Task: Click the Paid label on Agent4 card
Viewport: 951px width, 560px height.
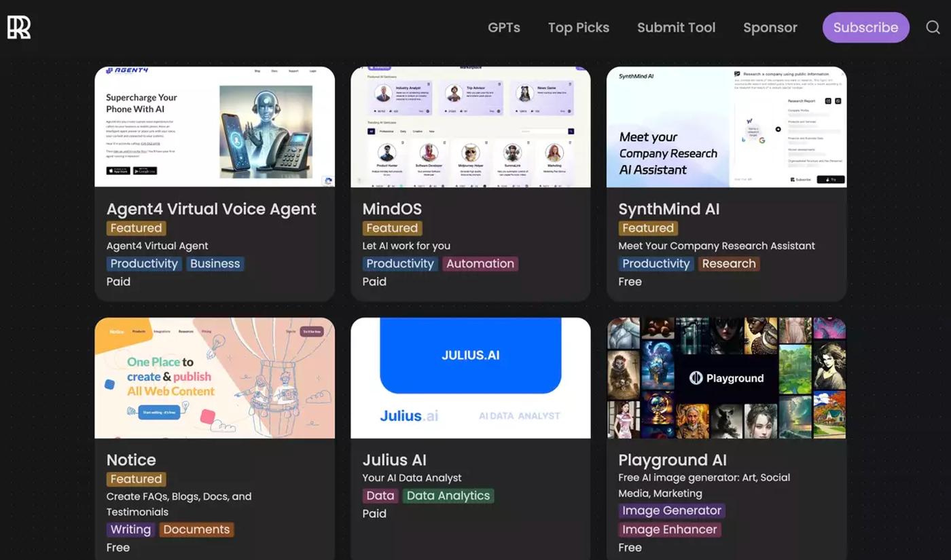Action: point(118,282)
